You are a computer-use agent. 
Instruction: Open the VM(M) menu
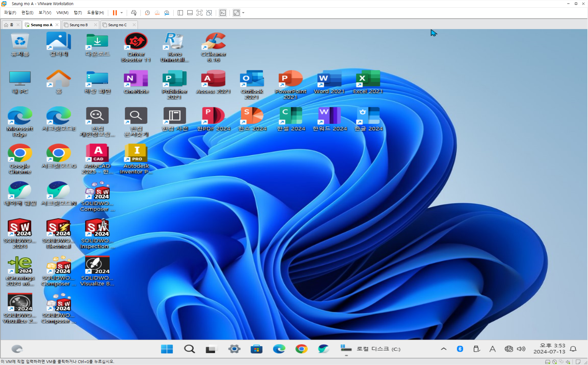(x=63, y=13)
